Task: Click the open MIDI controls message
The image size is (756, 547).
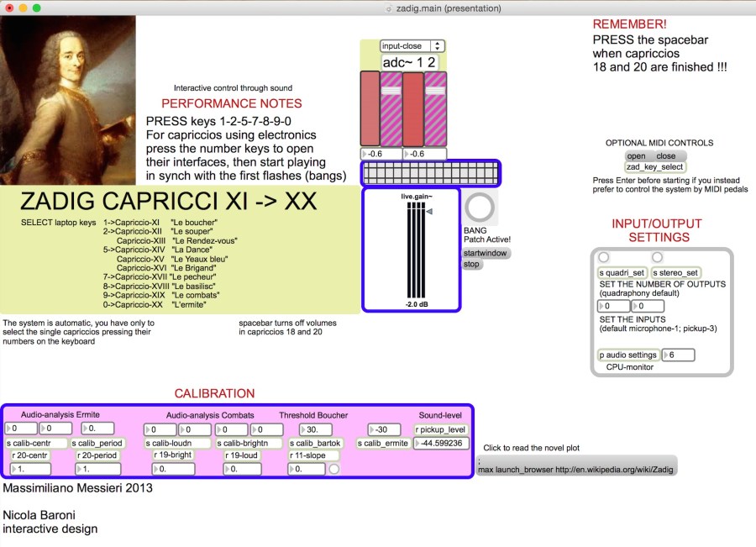Action: 637,156
